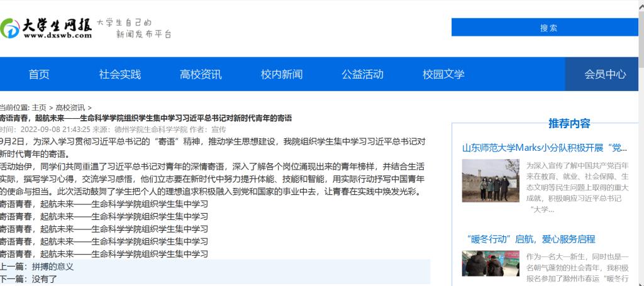
Task: Open the previous article 拼搏的意义
Action: tap(53, 267)
